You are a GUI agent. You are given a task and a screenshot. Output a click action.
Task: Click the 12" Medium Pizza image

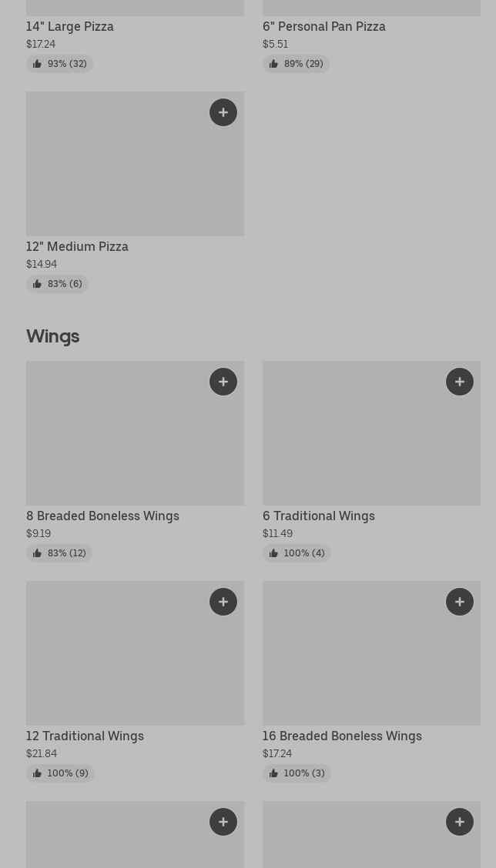tap(116, 169)
